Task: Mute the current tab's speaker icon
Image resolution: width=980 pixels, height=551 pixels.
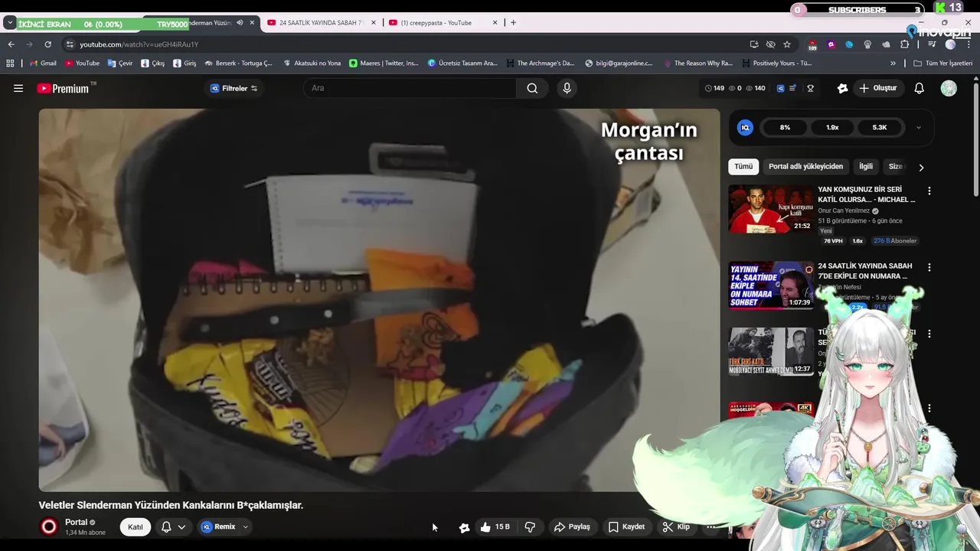Action: coord(240,23)
